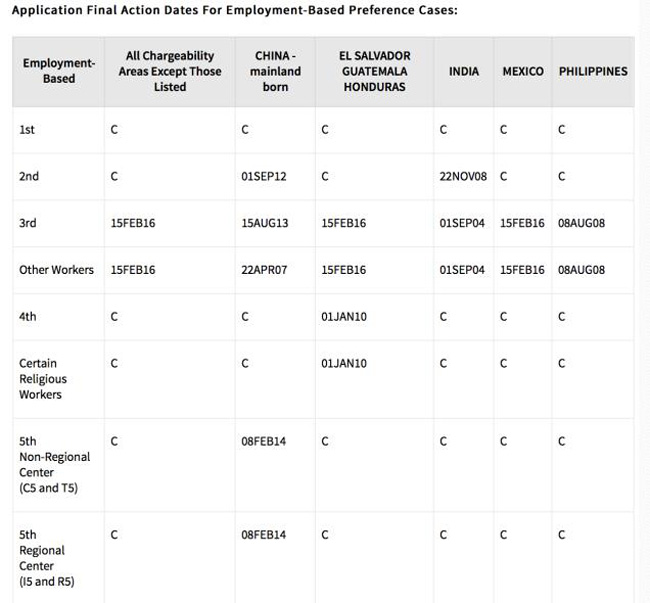Click the 01SEP12 date in the 2nd row

[264, 177]
